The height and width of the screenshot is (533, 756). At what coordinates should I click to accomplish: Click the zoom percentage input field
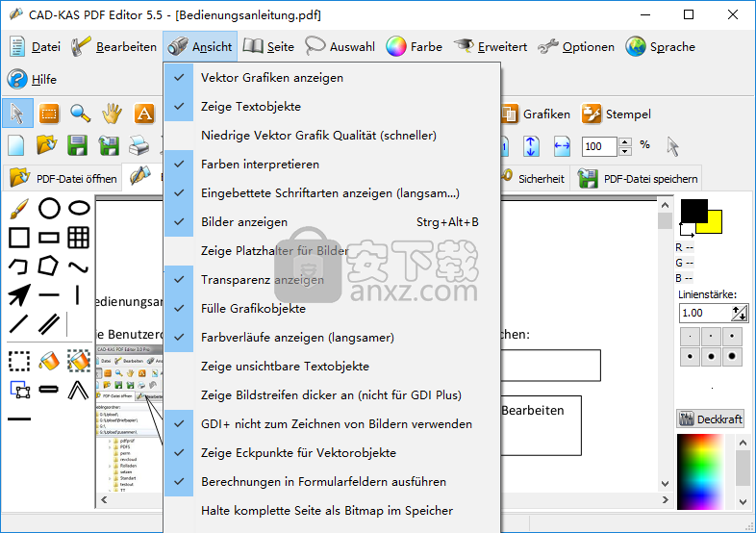pyautogui.click(x=599, y=146)
